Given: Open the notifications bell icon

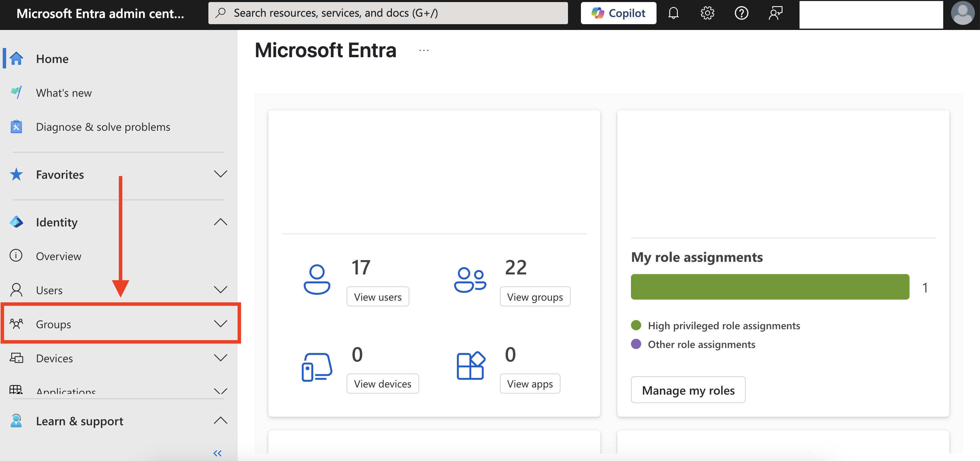Looking at the screenshot, I should coord(673,13).
